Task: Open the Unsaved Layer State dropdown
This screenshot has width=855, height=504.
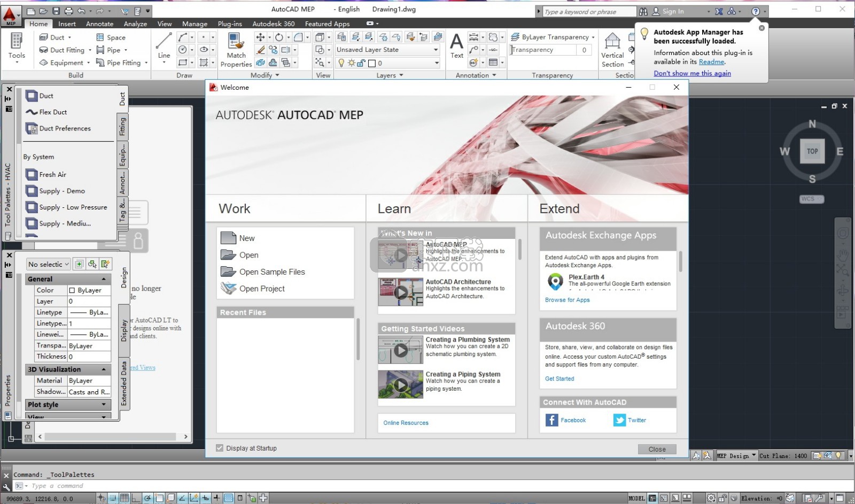Action: pos(436,50)
